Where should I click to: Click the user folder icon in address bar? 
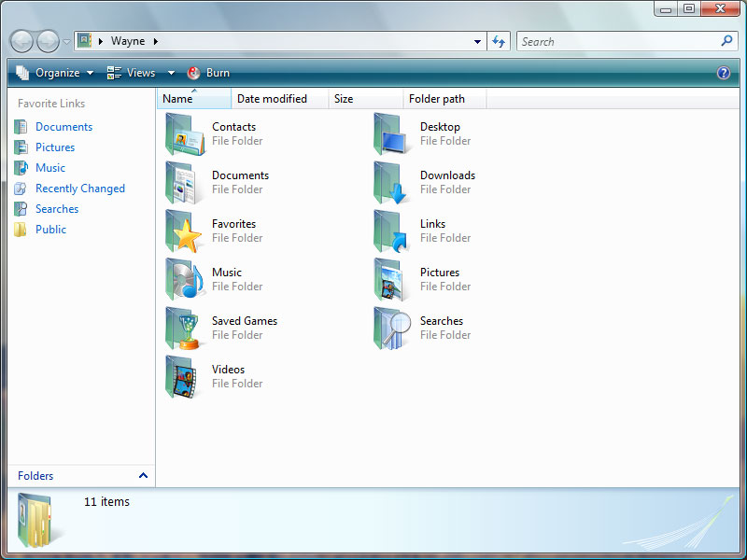pos(84,40)
